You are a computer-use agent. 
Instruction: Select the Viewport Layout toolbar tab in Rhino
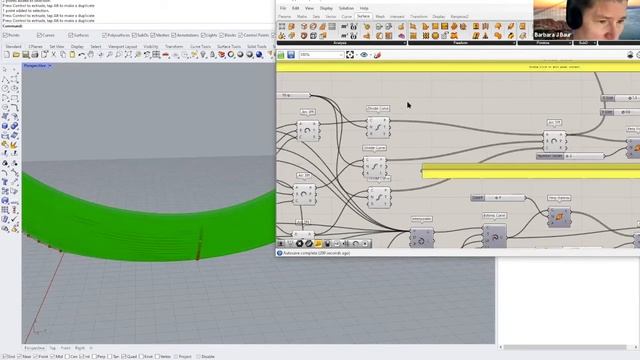pos(122,47)
